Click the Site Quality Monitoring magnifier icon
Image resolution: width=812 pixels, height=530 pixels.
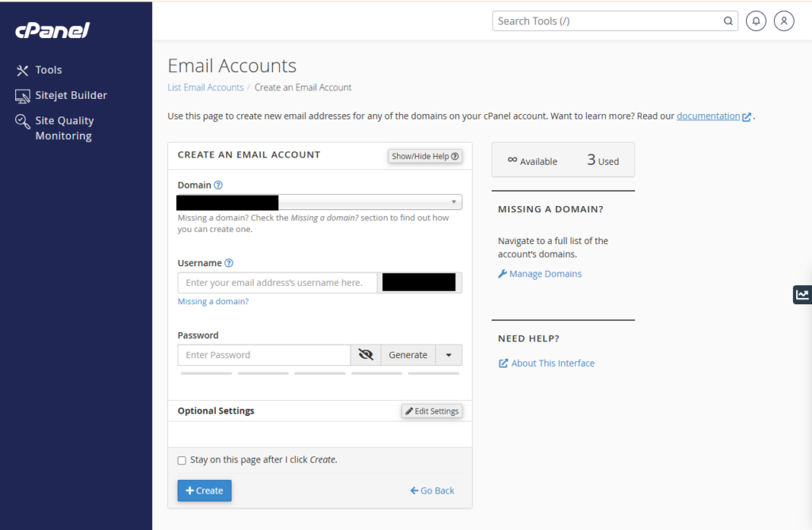coord(22,121)
